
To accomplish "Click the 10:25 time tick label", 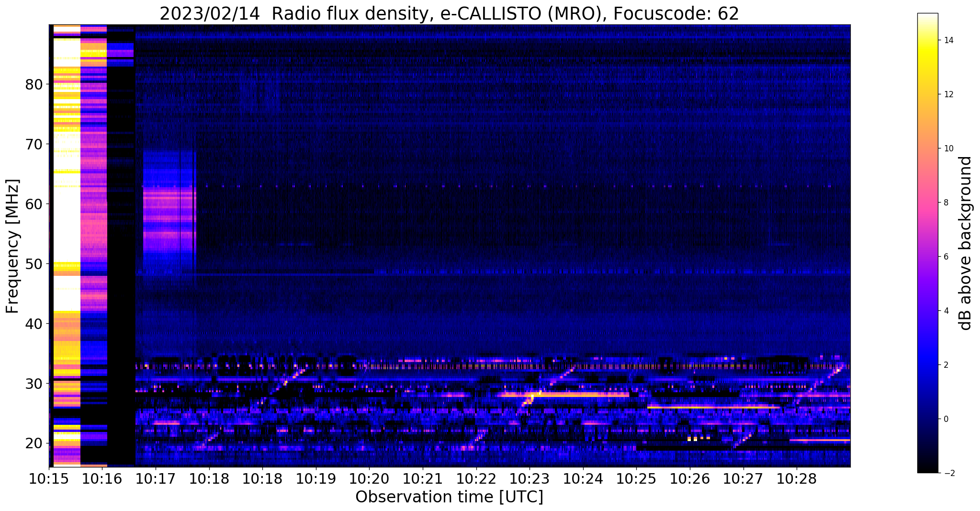I will pos(636,479).
